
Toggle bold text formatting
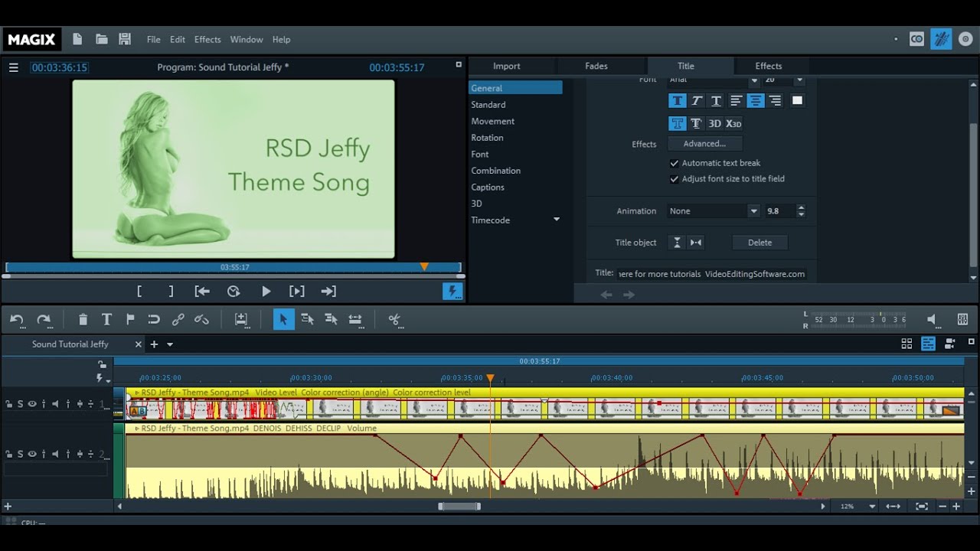[x=677, y=101]
